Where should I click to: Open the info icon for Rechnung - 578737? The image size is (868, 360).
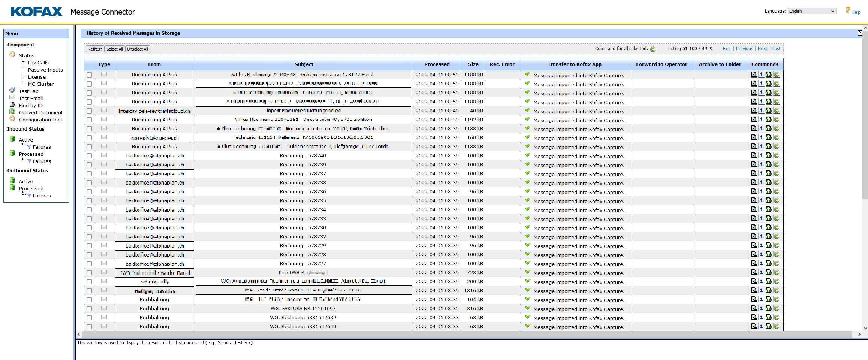pos(761,173)
